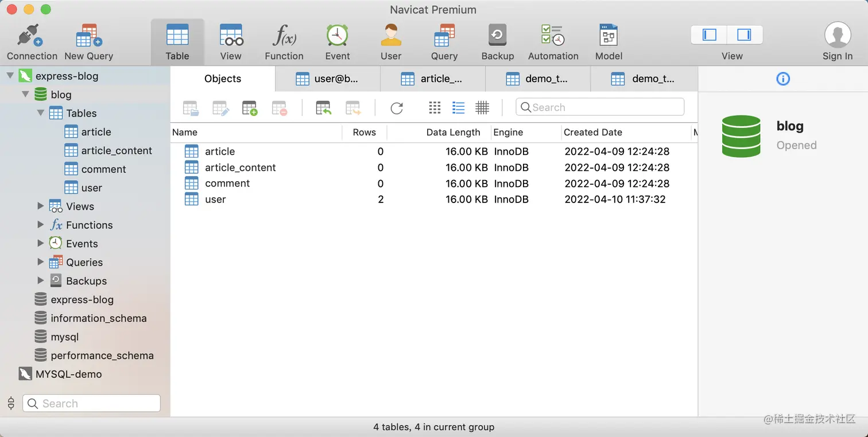Click the sidebar filter icon beside search

11,403
